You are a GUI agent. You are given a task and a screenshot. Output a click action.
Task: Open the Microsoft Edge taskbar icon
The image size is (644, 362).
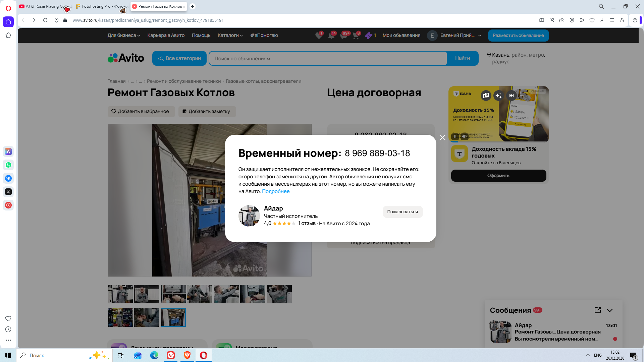coord(154,355)
